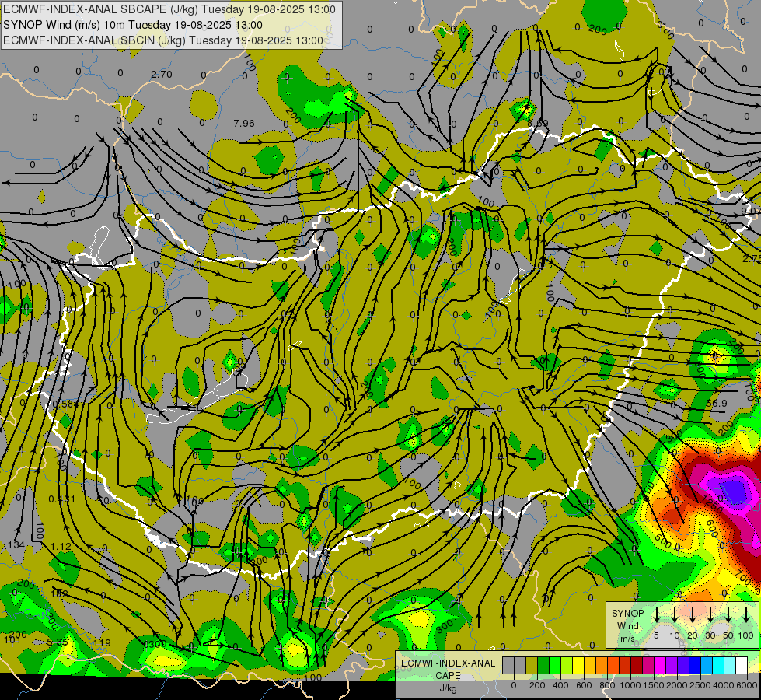
Task: Pick the pale cyan swatch right of 4000 tick
Action: tap(731, 665)
